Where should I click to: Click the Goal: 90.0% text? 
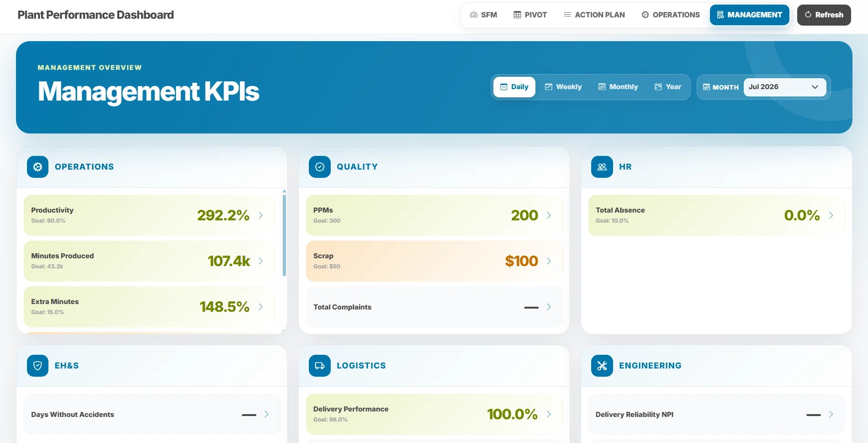pyautogui.click(x=48, y=221)
